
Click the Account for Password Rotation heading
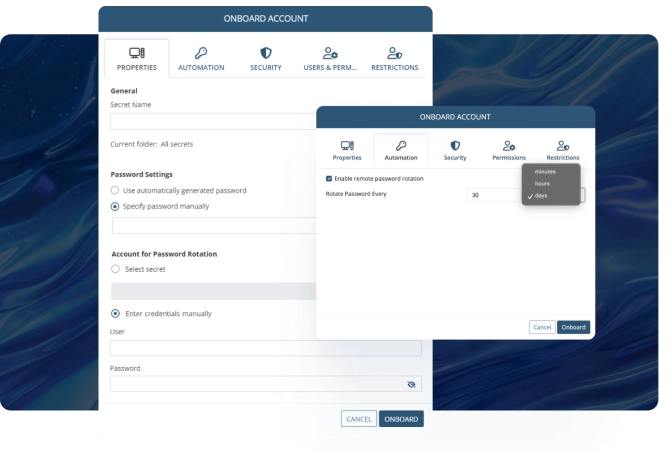coord(164,254)
